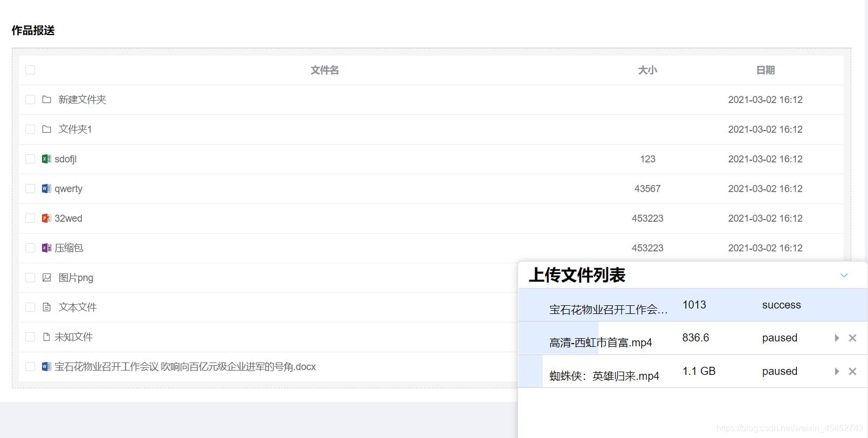Viewport: 868px width, 438px height.
Task: Click date cell in 压缩包 row
Action: pyautogui.click(x=766, y=248)
